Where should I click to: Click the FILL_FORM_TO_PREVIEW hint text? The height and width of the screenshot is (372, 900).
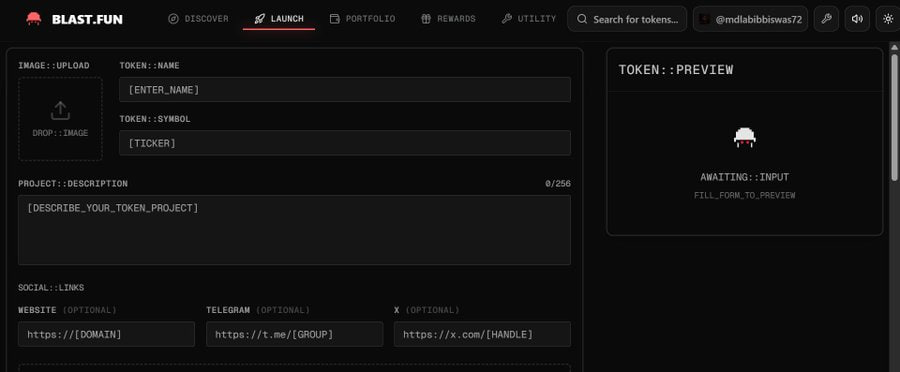click(x=744, y=196)
